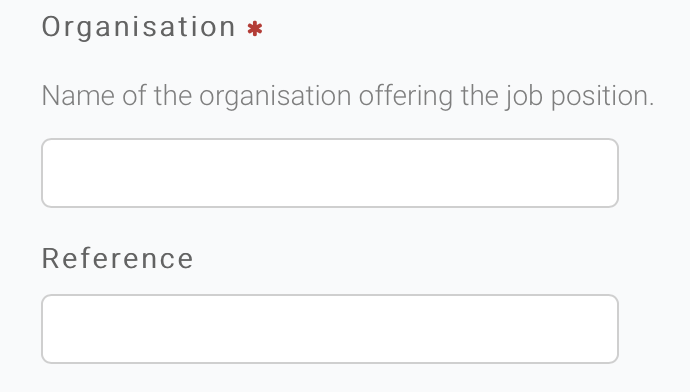Click the Reference field label
690x392 pixels.
(x=117, y=258)
